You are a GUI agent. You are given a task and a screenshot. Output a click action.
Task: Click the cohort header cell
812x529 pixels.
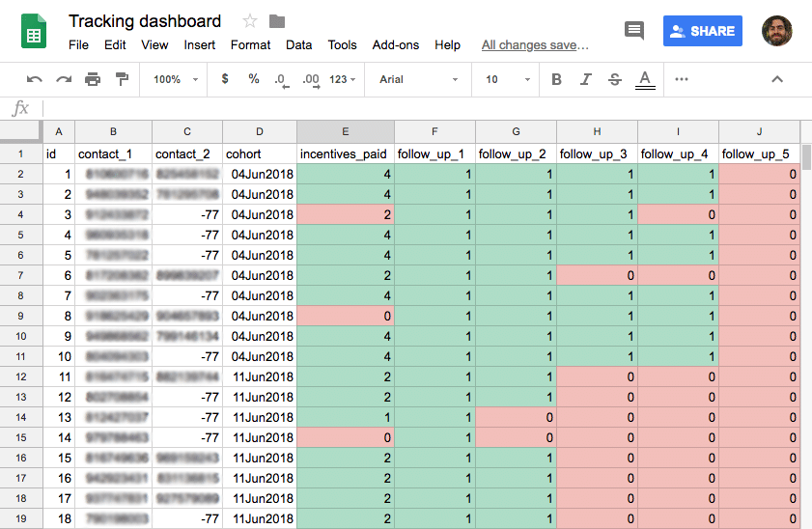point(260,154)
